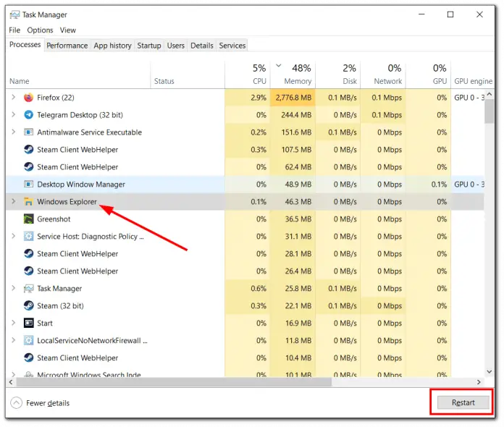Switch to the Startup tab

click(x=149, y=46)
